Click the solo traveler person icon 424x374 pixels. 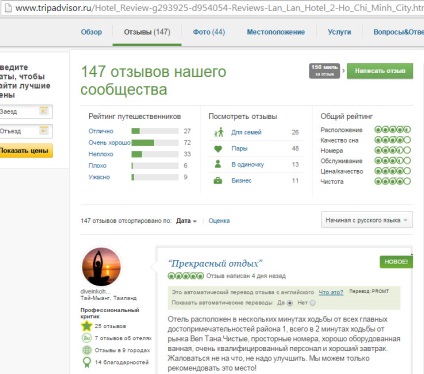[218, 164]
